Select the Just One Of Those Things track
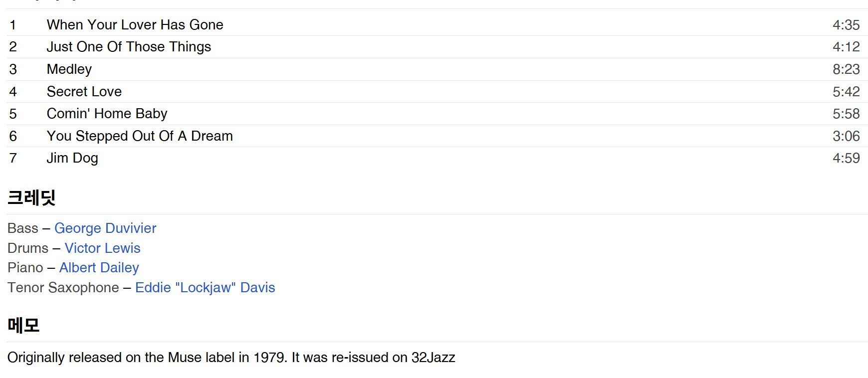This screenshot has width=868, height=378. pos(129,47)
